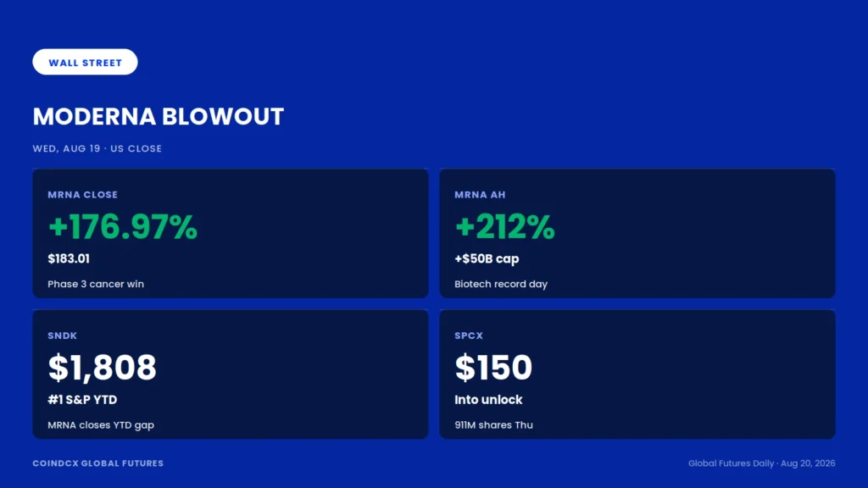Click the Biotech record day caption
The image size is (868, 488).
coord(501,284)
